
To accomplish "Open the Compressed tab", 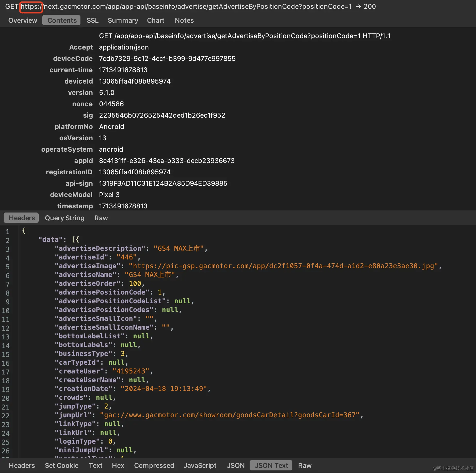I will [154, 466].
